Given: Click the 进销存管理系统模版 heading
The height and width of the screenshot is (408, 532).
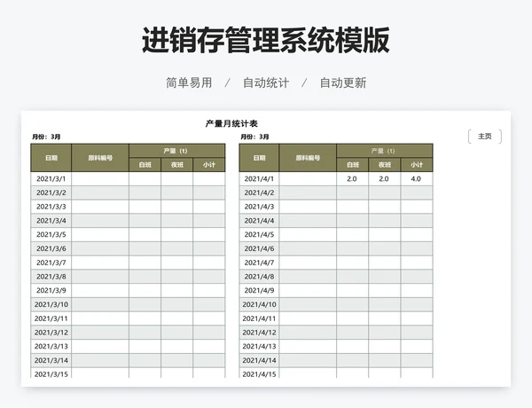Looking at the screenshot, I should (266, 40).
